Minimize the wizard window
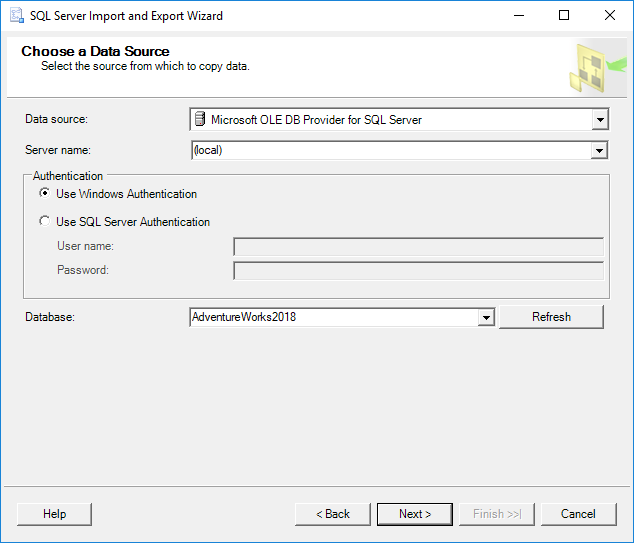The height and width of the screenshot is (543, 634). tap(518, 15)
